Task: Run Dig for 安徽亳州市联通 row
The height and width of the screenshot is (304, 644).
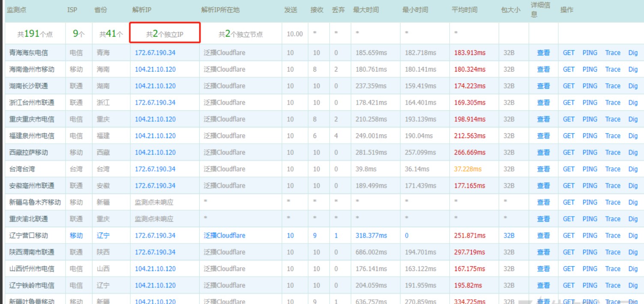Action: click(633, 186)
